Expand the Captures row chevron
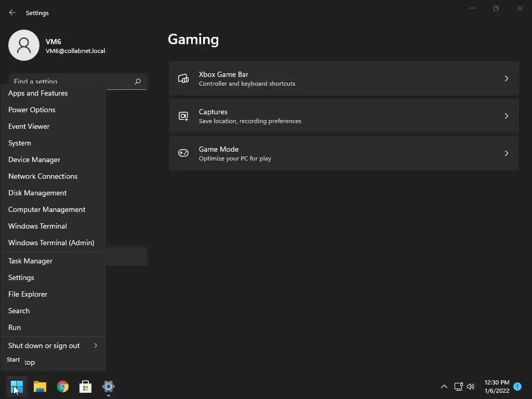 point(506,116)
